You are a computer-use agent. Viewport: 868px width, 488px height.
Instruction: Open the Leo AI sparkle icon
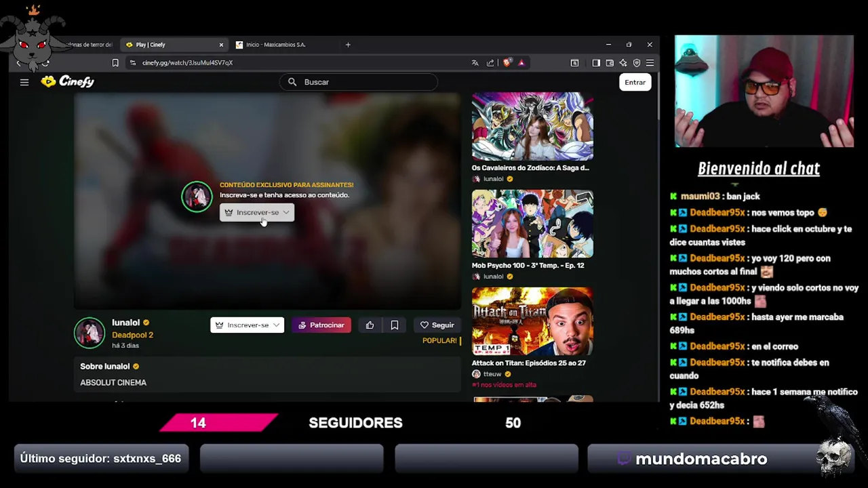pos(623,63)
